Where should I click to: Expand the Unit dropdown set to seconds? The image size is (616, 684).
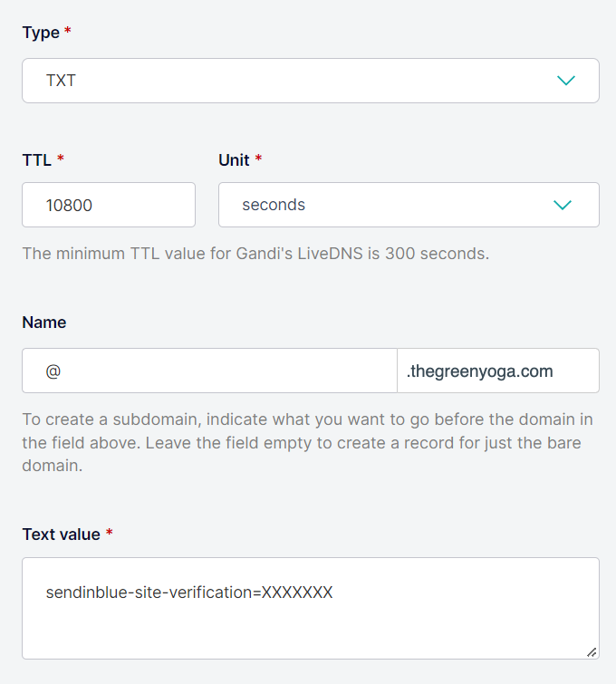click(408, 205)
